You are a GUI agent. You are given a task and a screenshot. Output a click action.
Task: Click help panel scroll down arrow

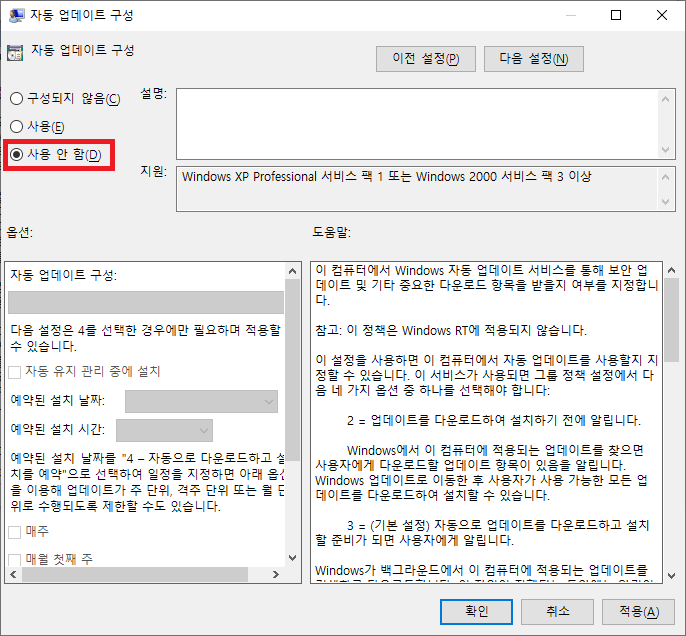click(x=671, y=576)
